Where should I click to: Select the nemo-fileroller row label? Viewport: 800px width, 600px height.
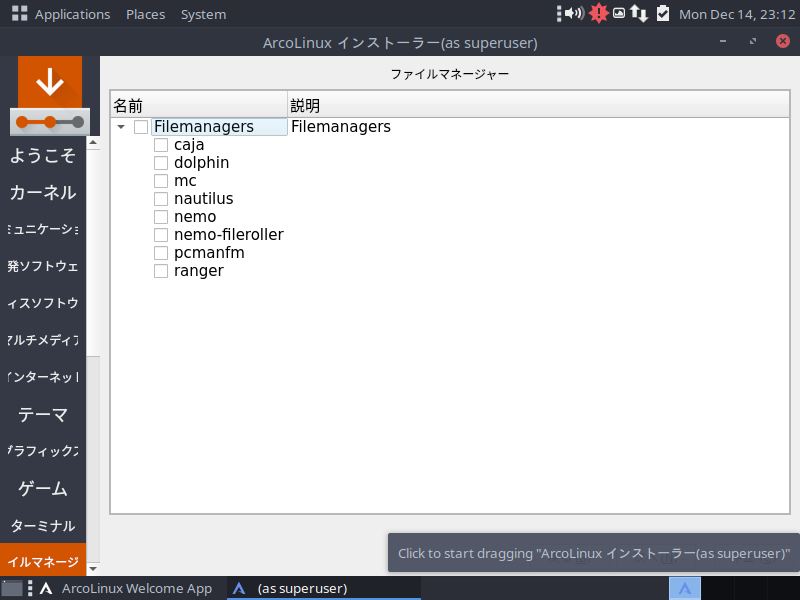(x=229, y=235)
